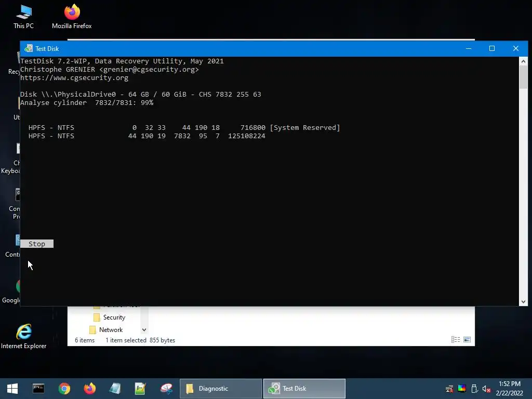
Task: Click the navigation pane scroll-down arrow in the Diagnostic window
Action: pos(144,330)
